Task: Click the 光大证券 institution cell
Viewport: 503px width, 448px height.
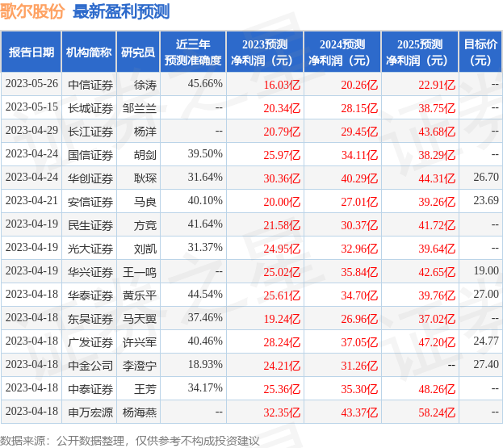Action: click(x=90, y=249)
